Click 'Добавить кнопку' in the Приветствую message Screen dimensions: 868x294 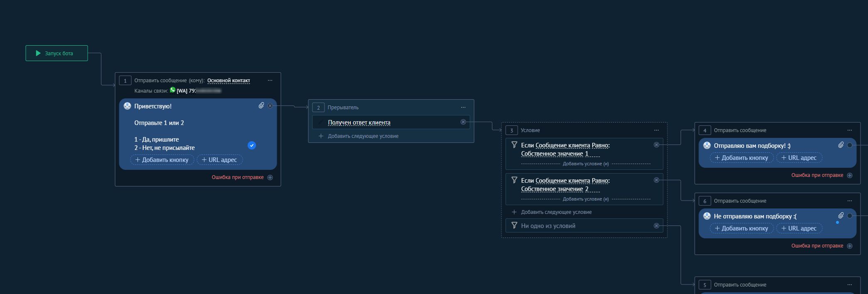162,160
